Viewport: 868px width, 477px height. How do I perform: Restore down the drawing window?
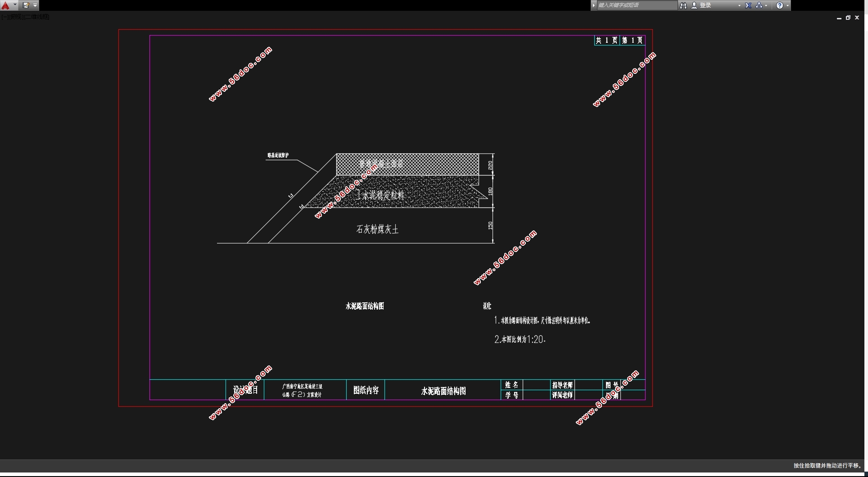point(848,18)
